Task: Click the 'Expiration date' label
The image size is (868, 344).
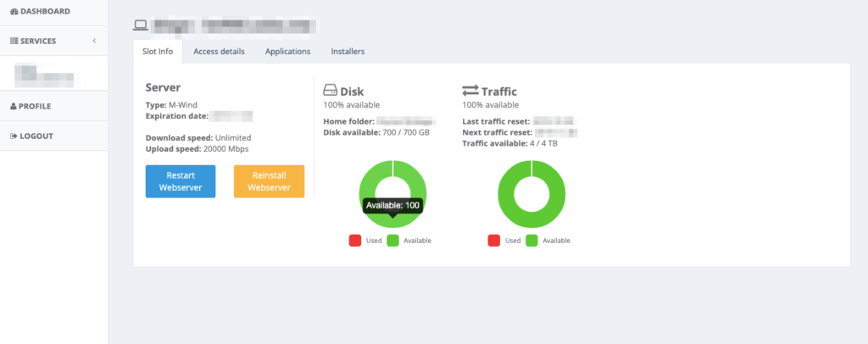Action: (177, 116)
